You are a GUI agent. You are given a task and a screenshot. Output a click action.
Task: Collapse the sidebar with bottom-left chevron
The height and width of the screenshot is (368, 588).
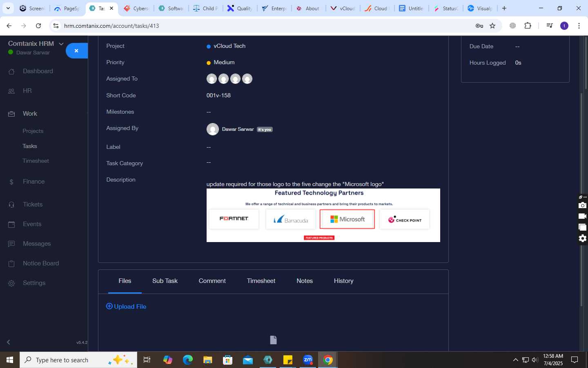(9, 342)
